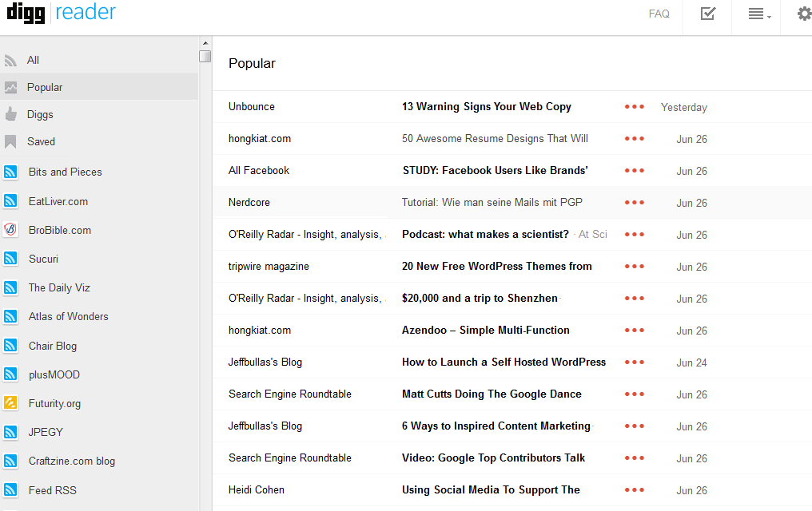812x511 pixels.
Task: Click the 'All Facebook' source name
Action: pos(259,171)
